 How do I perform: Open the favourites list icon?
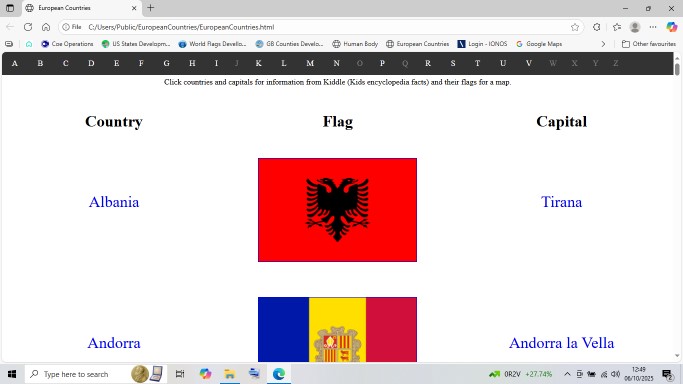pos(617,27)
